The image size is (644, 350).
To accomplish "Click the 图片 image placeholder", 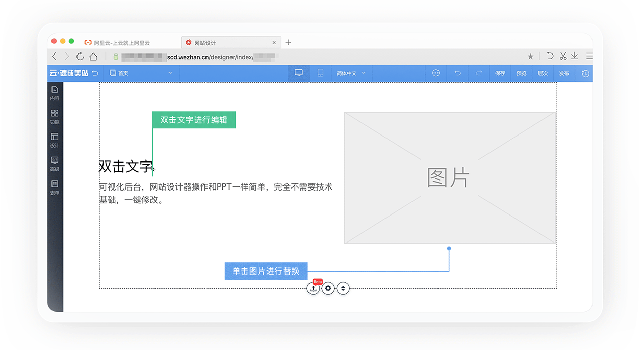I will coord(449,178).
